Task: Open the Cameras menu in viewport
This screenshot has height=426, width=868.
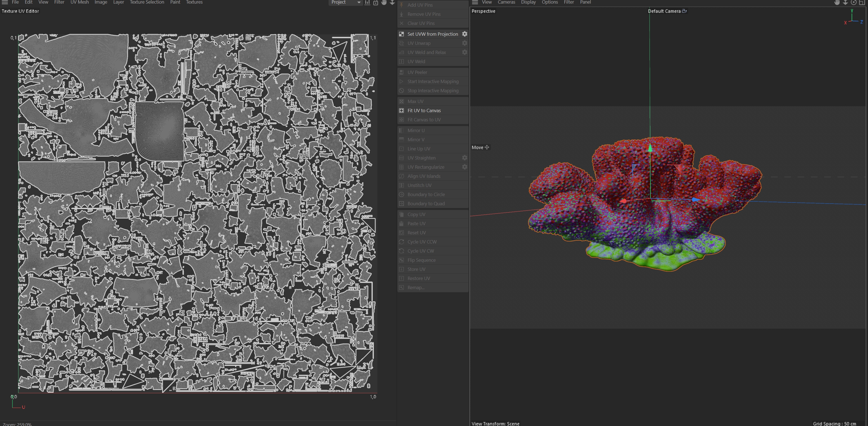Action: tap(506, 2)
